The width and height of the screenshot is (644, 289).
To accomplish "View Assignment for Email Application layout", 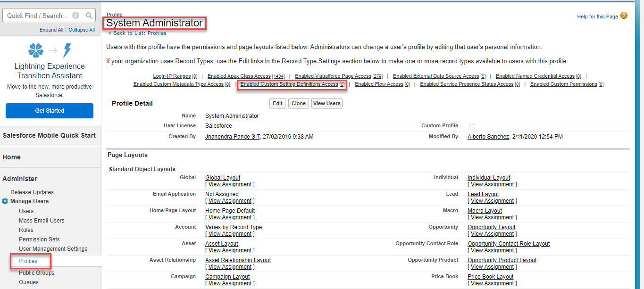I will [x=230, y=201].
